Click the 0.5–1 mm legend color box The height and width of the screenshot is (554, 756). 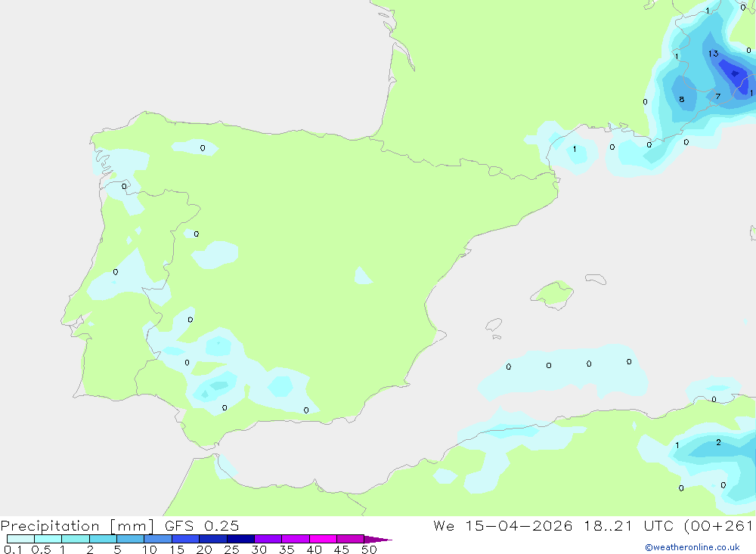[48, 539]
